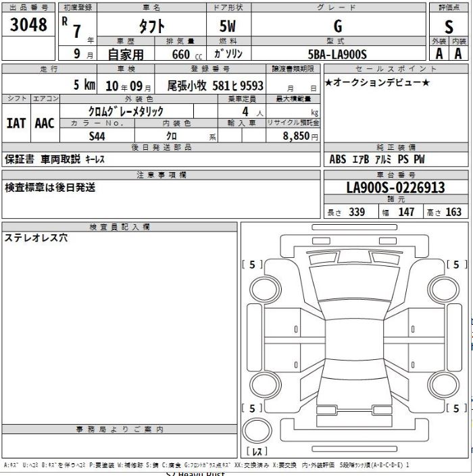Click the 評価点 header
Image resolution: width=473 pixels, height=476 pixels.
[449, 7]
